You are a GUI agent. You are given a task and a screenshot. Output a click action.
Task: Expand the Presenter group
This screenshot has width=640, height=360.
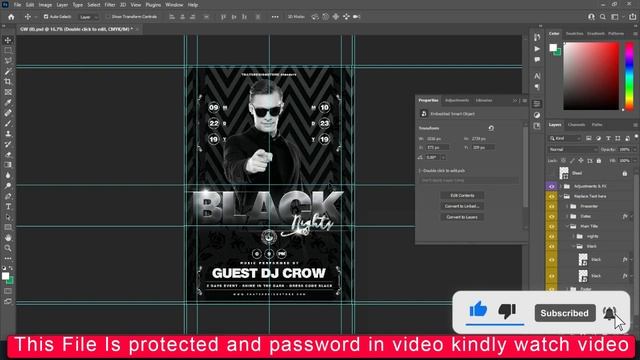(x=567, y=207)
